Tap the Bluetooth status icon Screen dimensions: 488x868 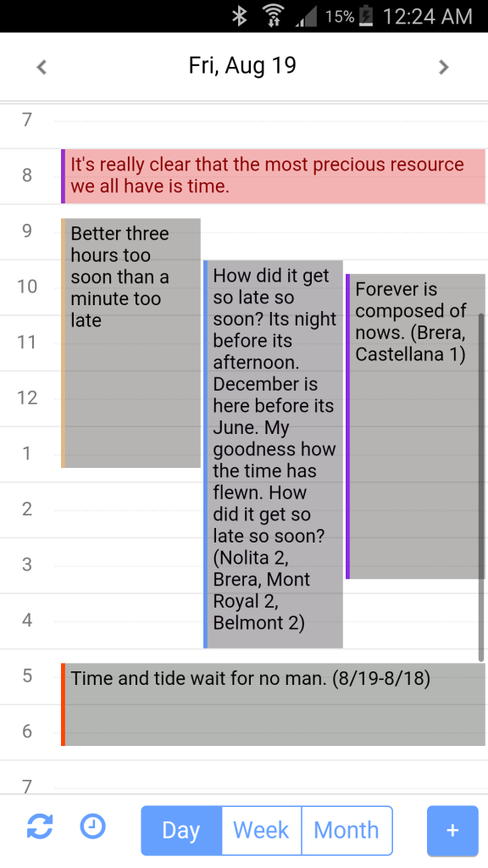(239, 16)
